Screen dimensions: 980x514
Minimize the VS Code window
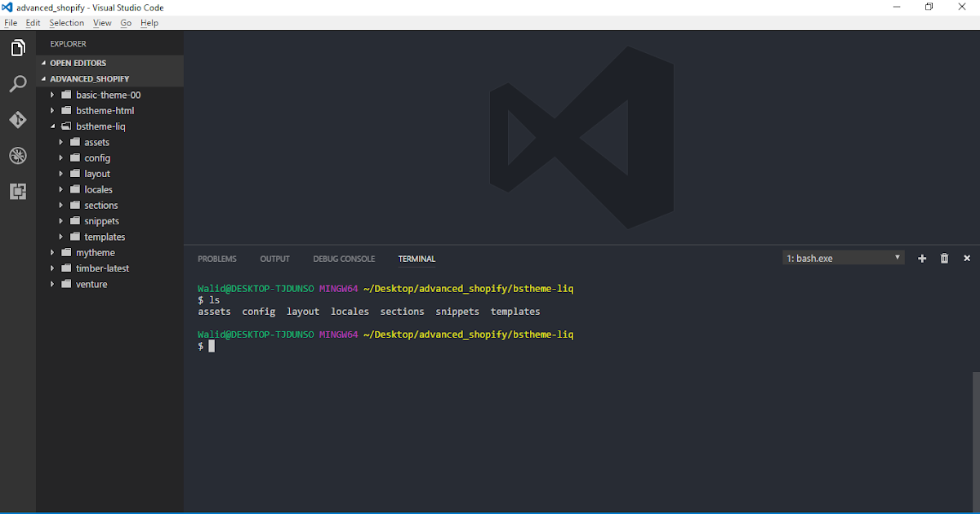pos(897,7)
